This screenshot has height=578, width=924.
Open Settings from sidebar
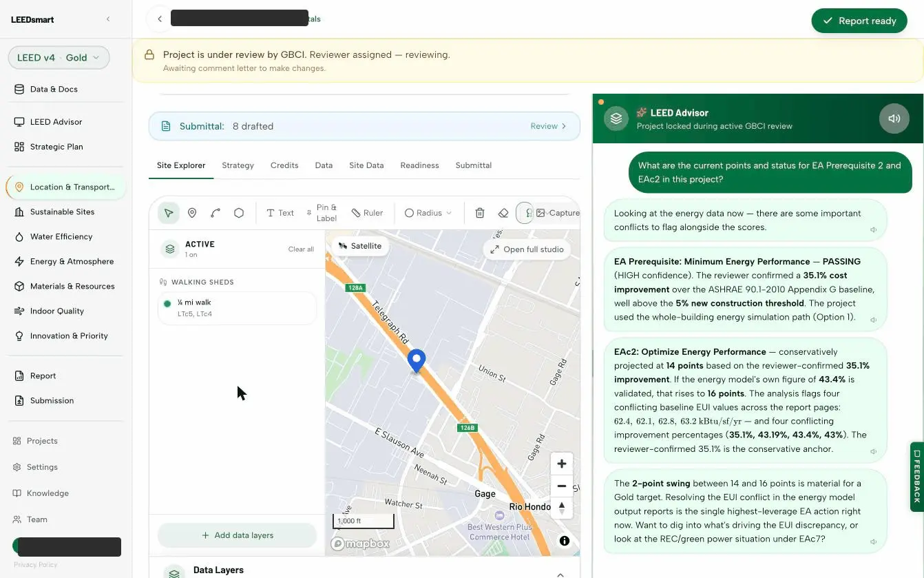pyautogui.click(x=42, y=467)
